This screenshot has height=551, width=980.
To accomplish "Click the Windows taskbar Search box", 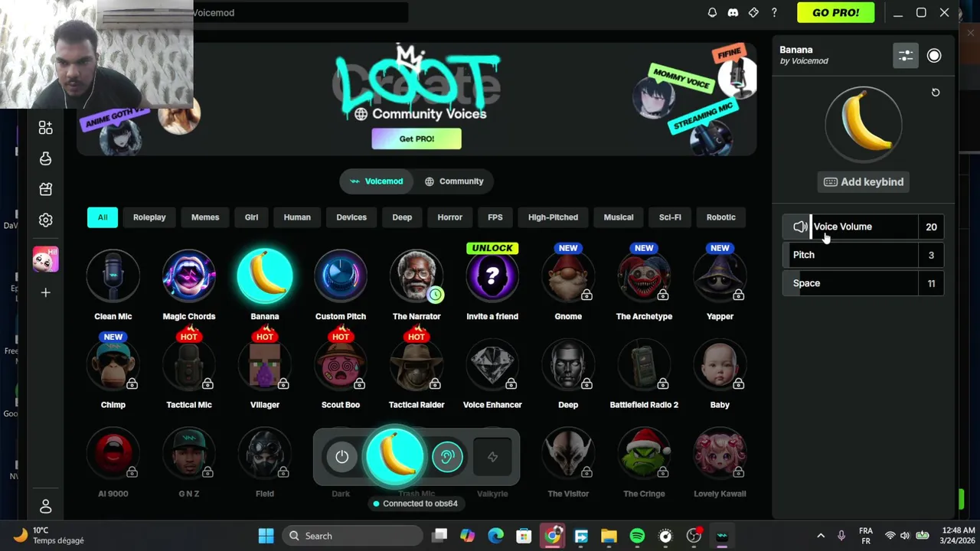I will coord(351,536).
